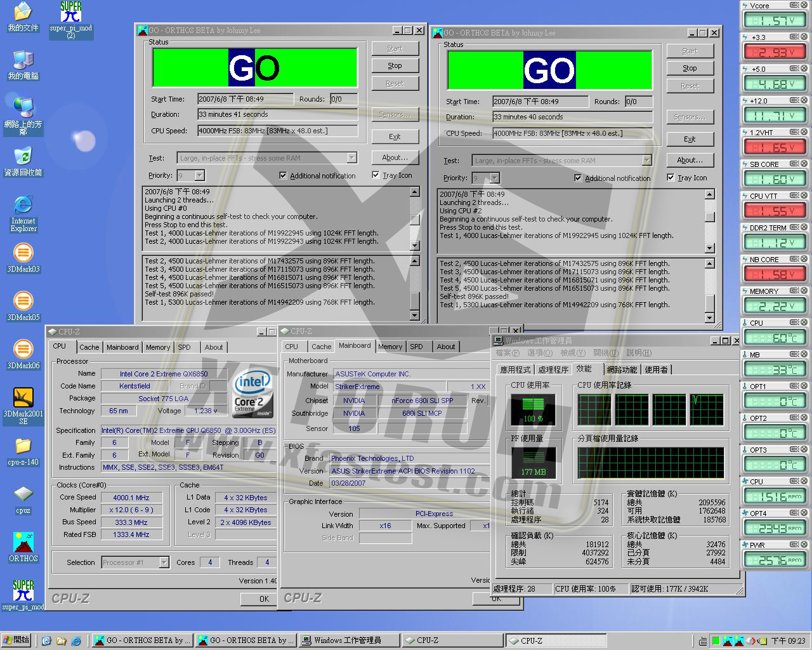812x650 pixels.
Task: Click lower log scrollbar in right ORTHOS window
Action: point(710,291)
